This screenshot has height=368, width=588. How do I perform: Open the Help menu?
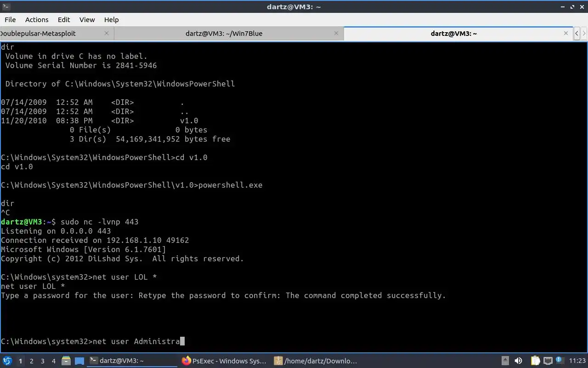pyautogui.click(x=111, y=19)
